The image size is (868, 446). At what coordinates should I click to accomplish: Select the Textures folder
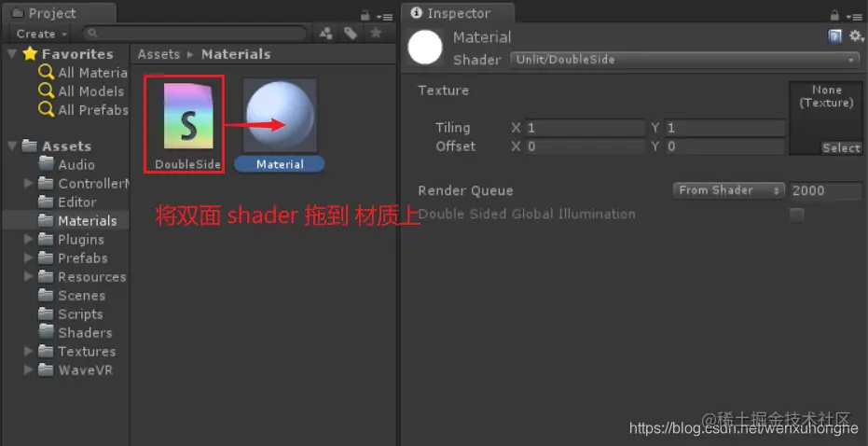click(77, 352)
